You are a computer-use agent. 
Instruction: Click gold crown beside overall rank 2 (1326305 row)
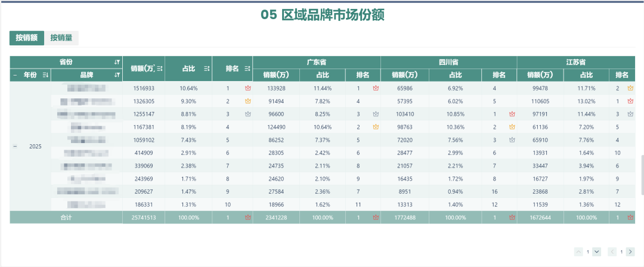pos(247,101)
